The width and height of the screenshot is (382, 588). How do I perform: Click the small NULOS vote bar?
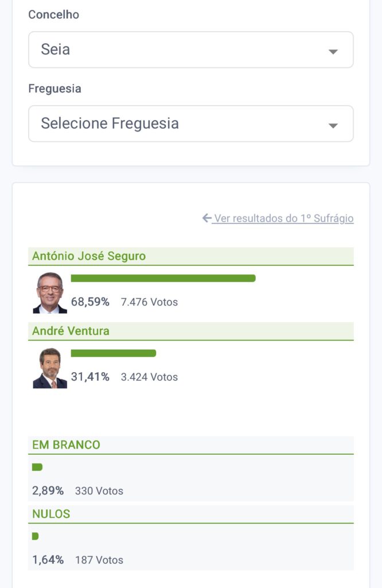(35, 536)
